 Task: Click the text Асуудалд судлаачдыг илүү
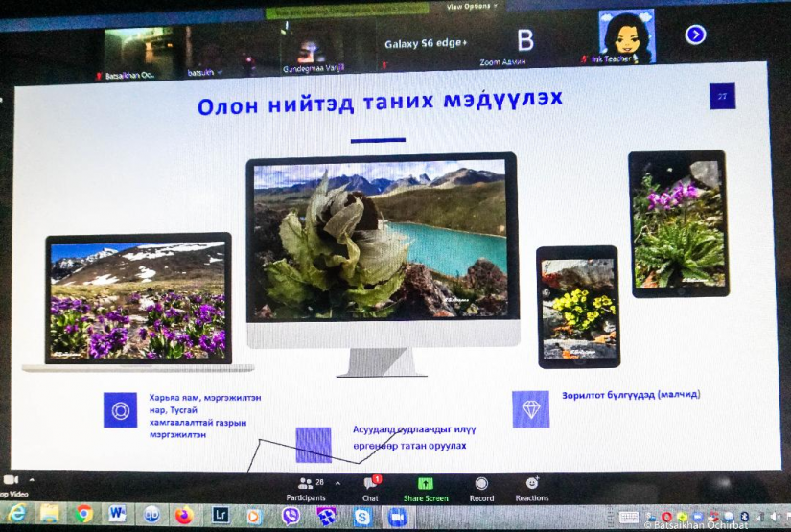point(413,429)
